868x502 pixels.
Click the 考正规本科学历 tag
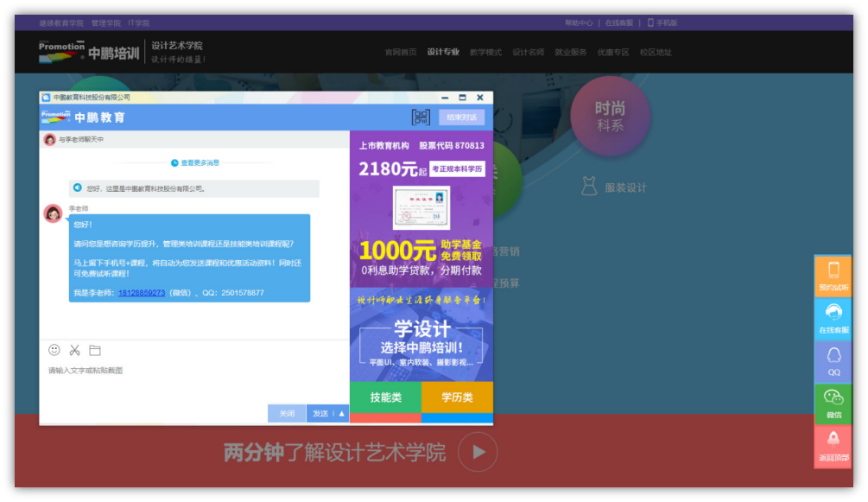click(457, 169)
